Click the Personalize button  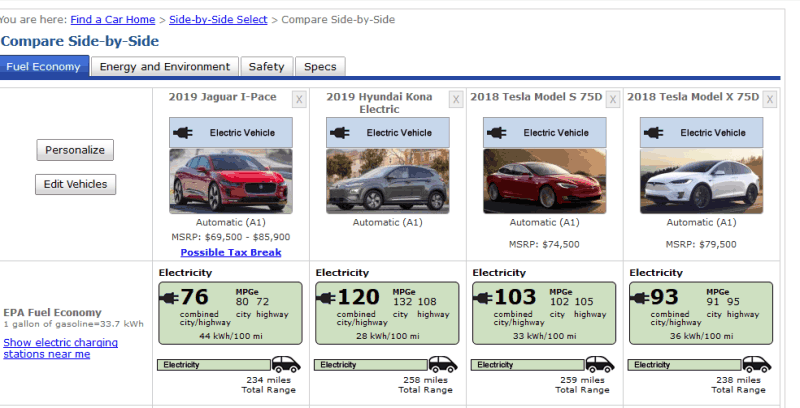(75, 150)
